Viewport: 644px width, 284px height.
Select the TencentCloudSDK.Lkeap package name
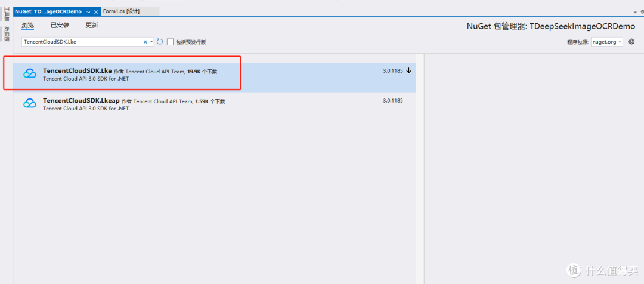pos(81,101)
